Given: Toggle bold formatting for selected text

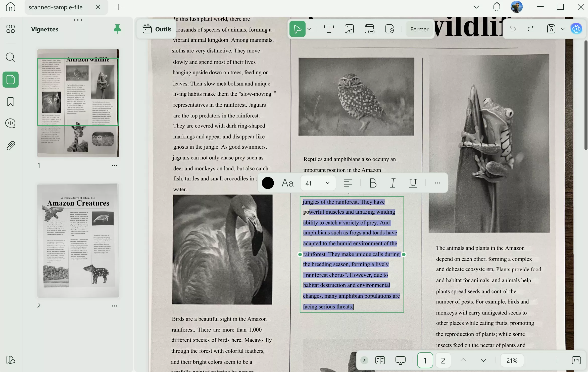Looking at the screenshot, I should (x=373, y=183).
